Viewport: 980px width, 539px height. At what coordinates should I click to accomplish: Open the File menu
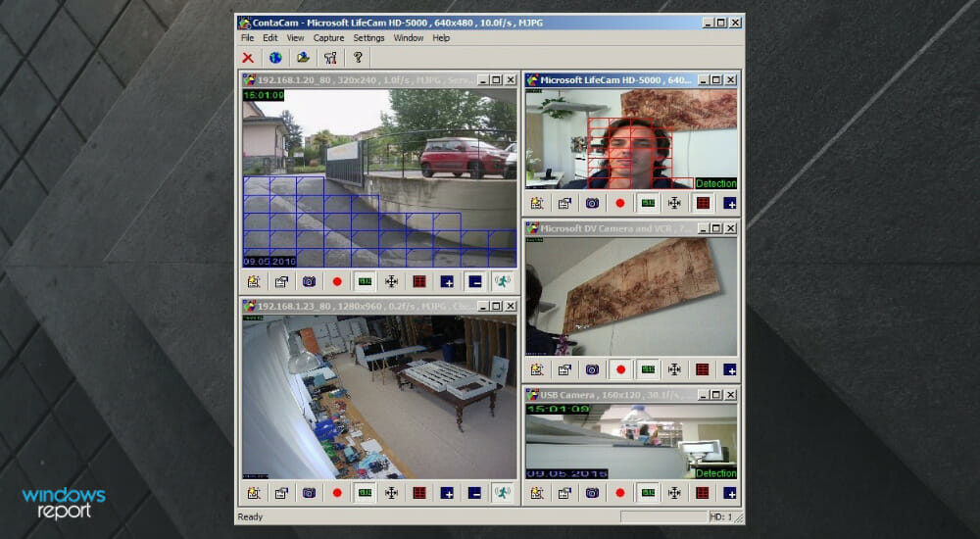[x=248, y=38]
